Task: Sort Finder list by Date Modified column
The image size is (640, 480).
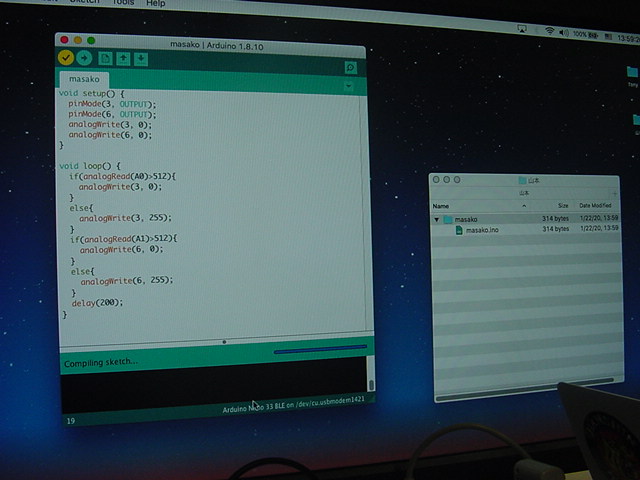Action: tap(595, 205)
